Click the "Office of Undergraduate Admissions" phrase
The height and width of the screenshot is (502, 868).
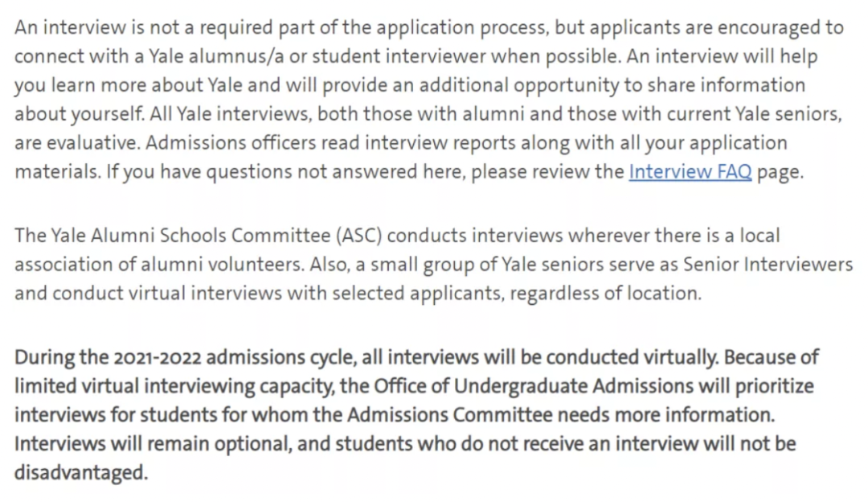[534, 386]
